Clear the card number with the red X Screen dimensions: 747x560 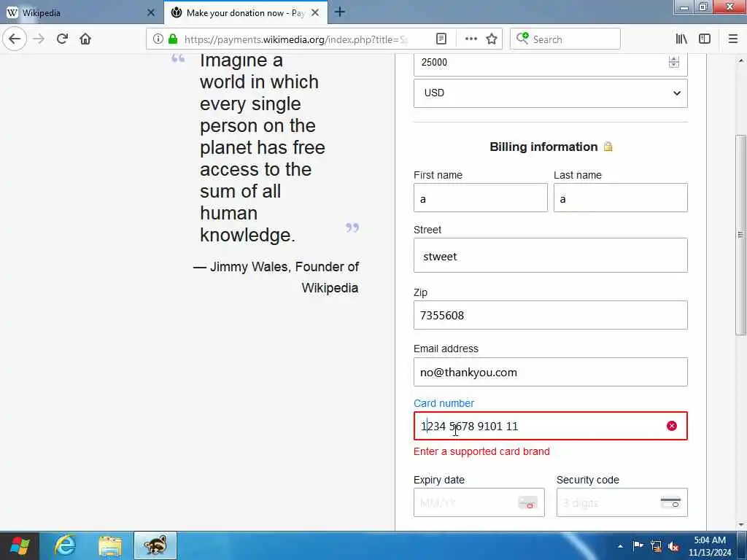coord(672,426)
